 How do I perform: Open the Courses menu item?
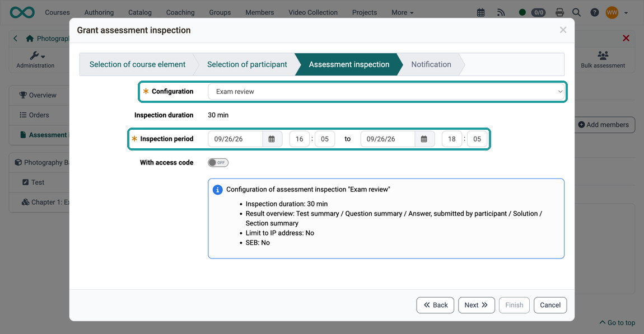(57, 12)
